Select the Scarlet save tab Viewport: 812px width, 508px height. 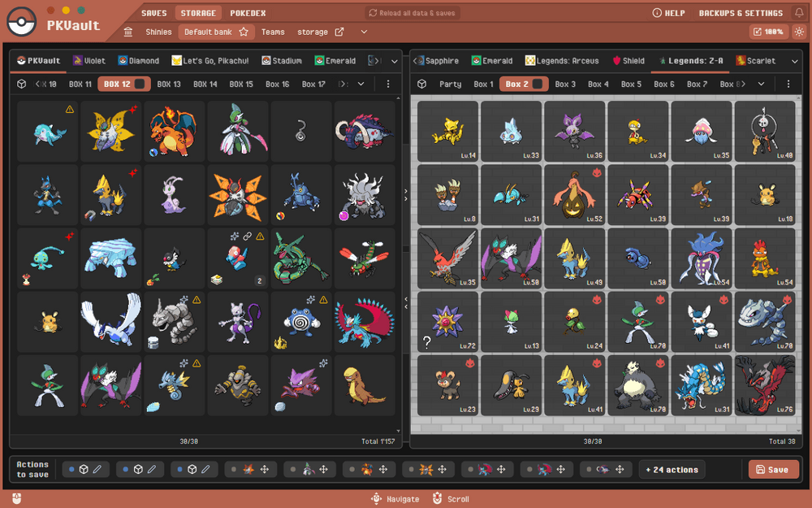click(x=755, y=61)
